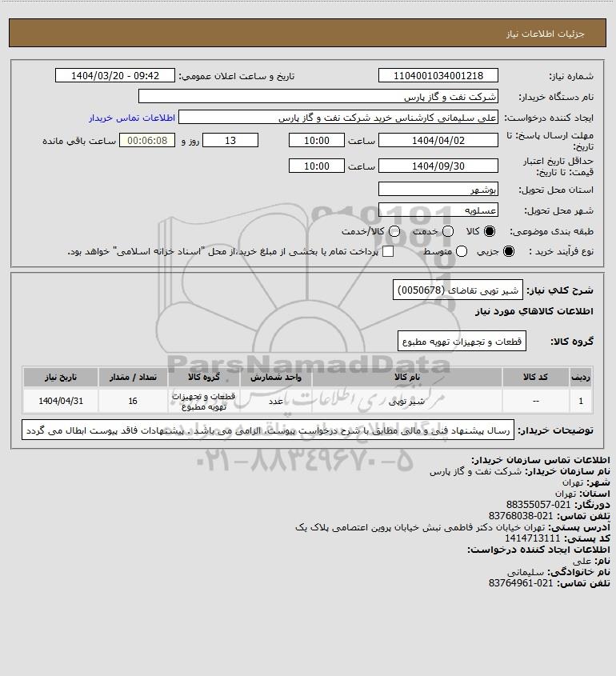The width and height of the screenshot is (616, 676).
Task: Click the گروه کالا column header
Action: tap(204, 378)
